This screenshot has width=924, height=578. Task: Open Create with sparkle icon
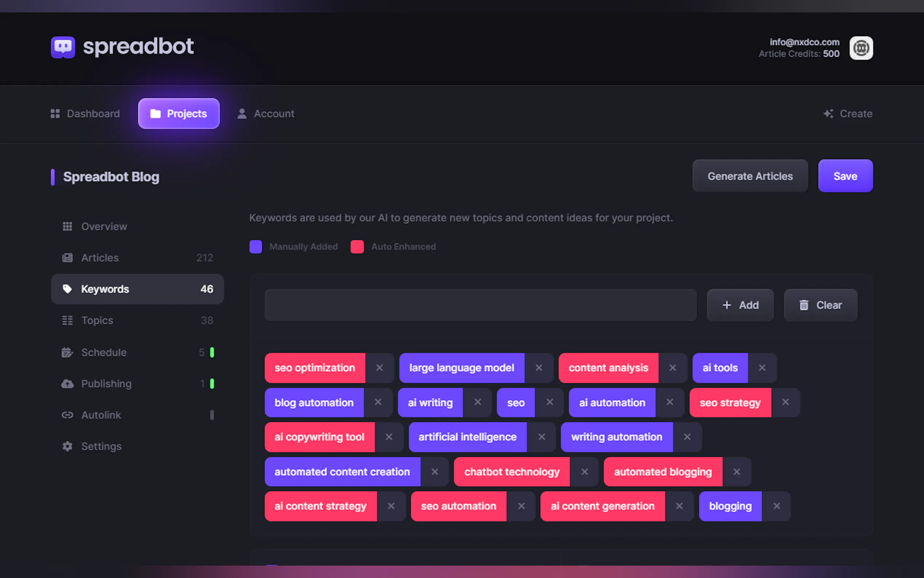(x=847, y=114)
